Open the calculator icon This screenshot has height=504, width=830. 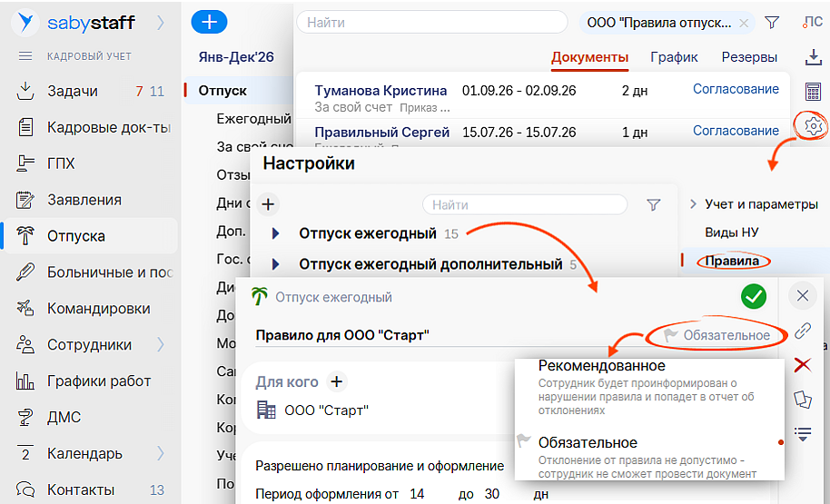click(813, 92)
